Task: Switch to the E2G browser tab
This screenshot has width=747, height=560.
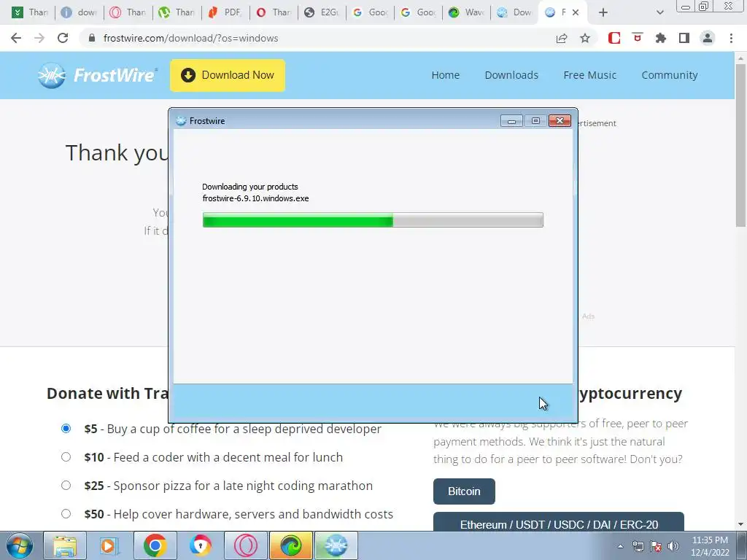Action: pyautogui.click(x=322, y=12)
